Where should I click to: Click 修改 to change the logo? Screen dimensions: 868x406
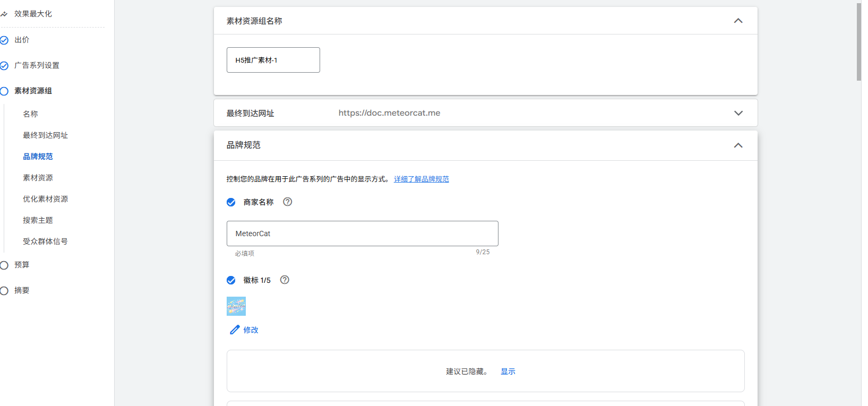coord(251,330)
